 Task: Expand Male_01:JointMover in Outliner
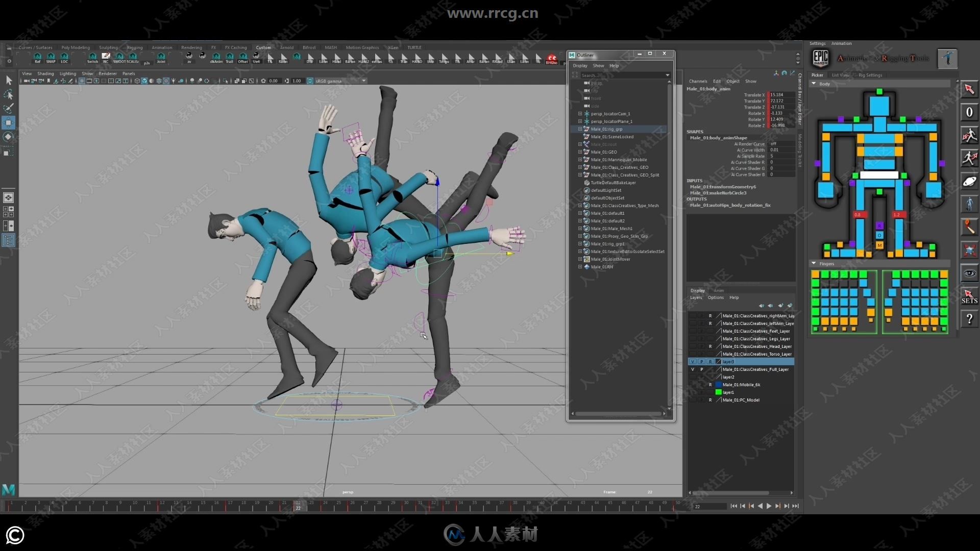(x=580, y=259)
